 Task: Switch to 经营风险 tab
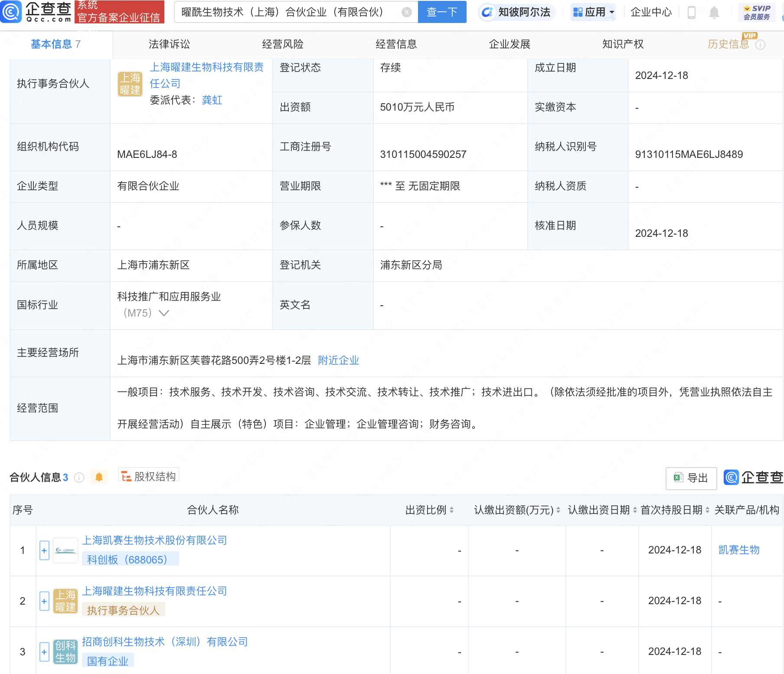(283, 44)
